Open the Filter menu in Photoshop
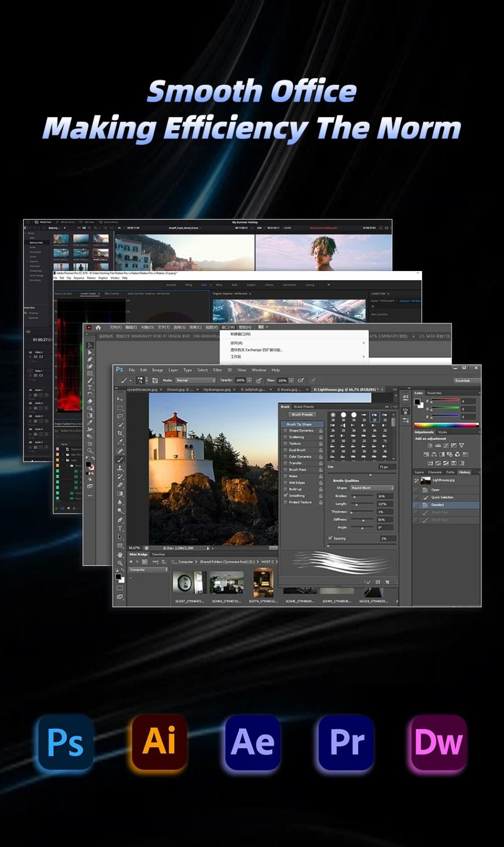Viewport: 504px width, 847px height. coord(217,370)
